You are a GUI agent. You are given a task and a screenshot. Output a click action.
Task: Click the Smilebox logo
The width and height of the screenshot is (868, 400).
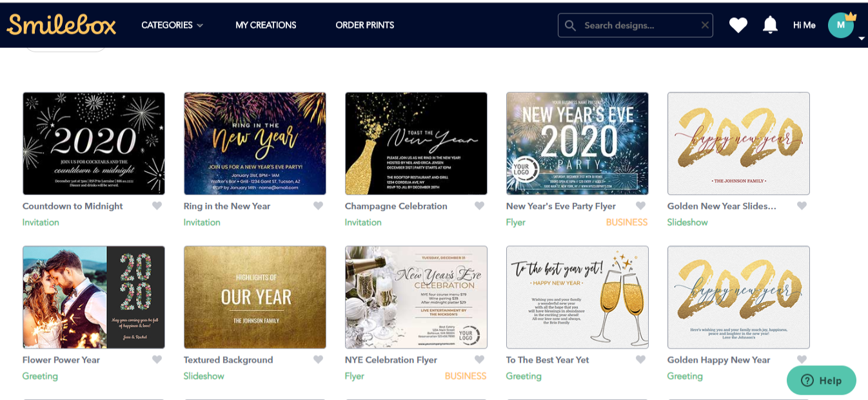point(61,24)
